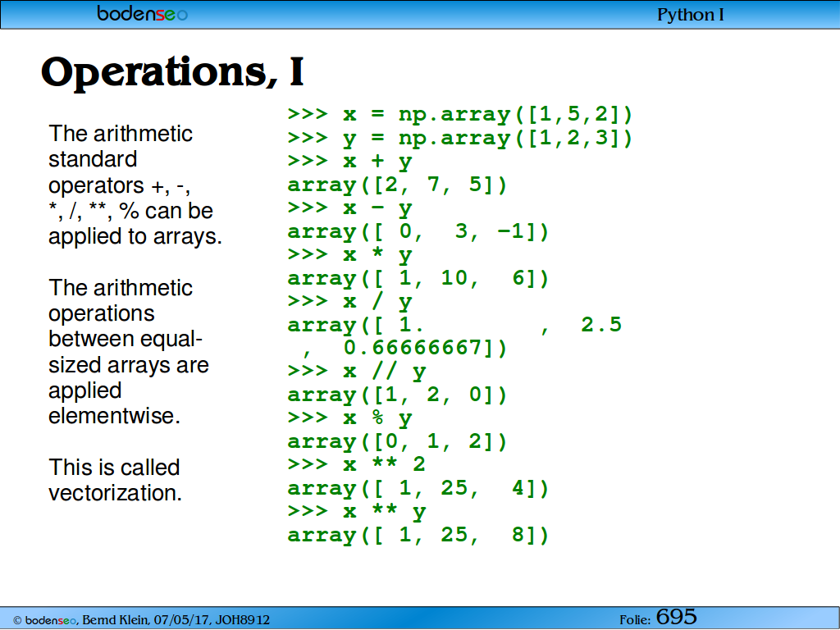Click the prompt line '>>> x ** 2'

coord(357,464)
